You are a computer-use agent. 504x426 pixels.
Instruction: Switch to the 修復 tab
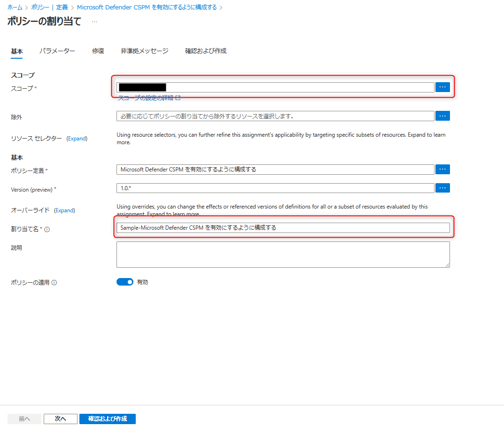(98, 51)
